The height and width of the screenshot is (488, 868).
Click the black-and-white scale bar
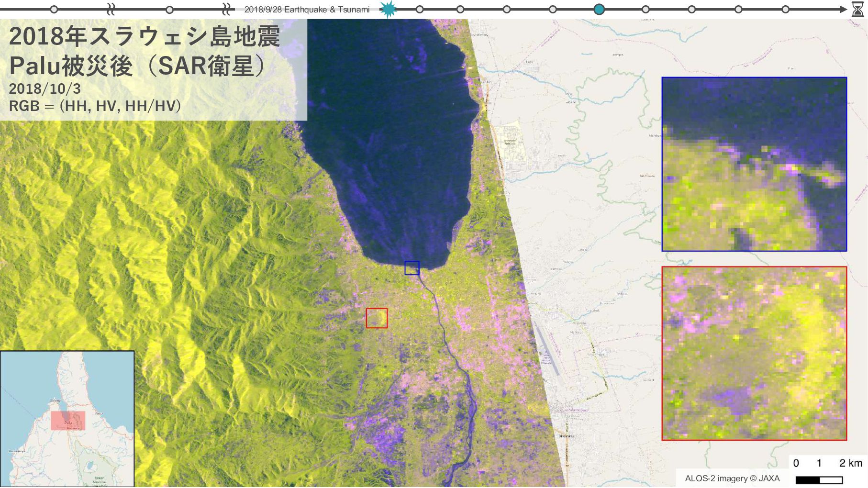(x=819, y=480)
